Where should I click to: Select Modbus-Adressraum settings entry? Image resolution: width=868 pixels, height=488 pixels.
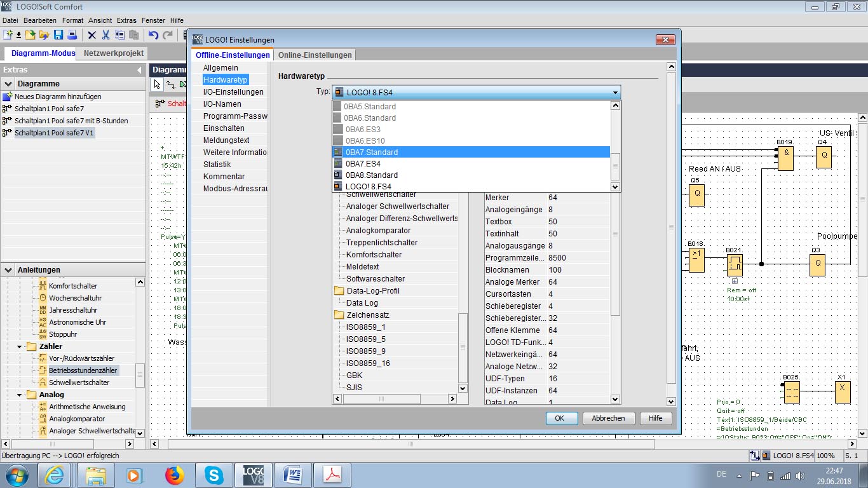(x=234, y=189)
